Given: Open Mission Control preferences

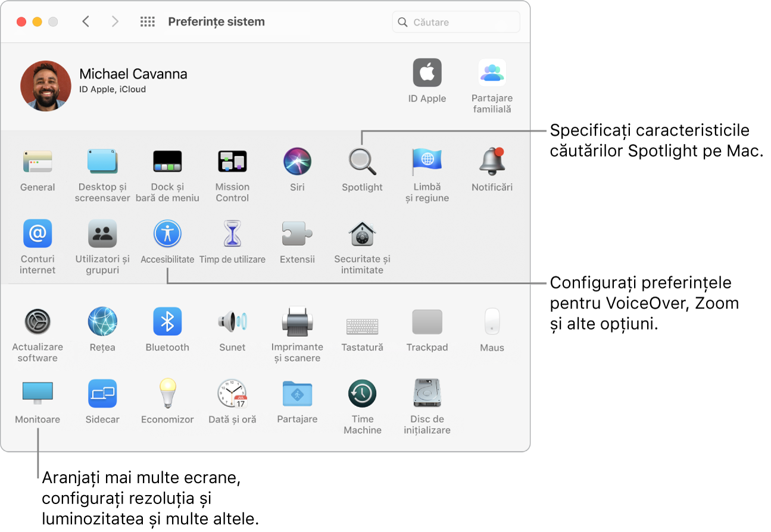Looking at the screenshot, I should 232,162.
